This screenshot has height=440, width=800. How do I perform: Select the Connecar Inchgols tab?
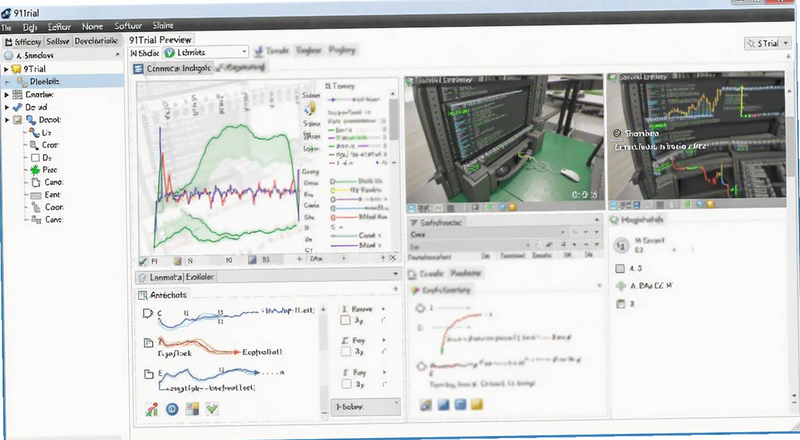[x=172, y=68]
